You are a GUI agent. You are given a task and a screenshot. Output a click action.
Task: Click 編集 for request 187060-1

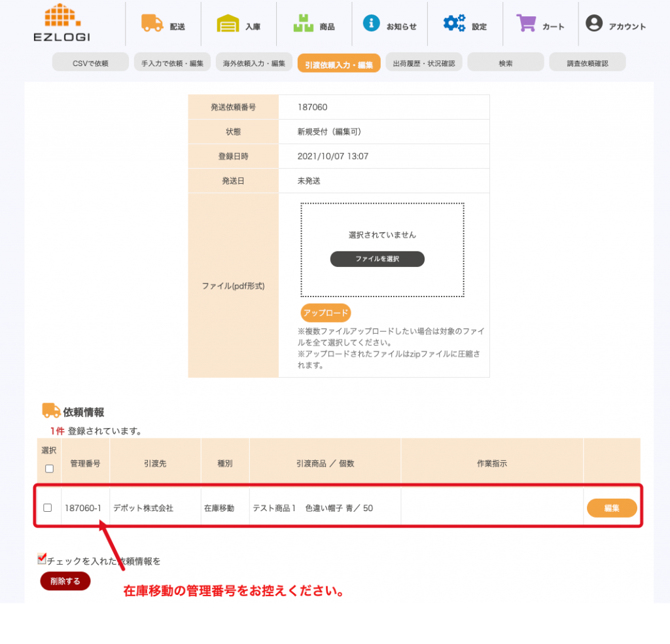612,508
